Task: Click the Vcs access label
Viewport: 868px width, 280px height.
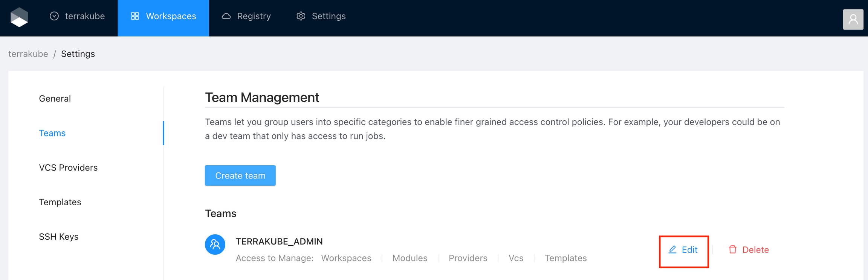Action: click(516, 258)
